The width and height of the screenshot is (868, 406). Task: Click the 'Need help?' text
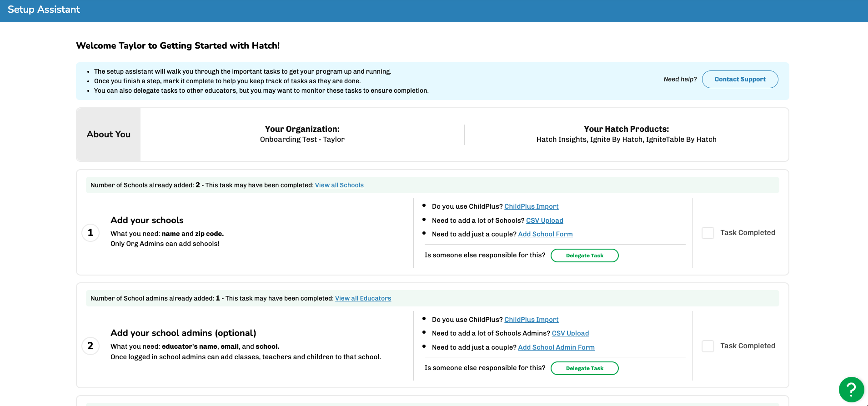point(680,79)
